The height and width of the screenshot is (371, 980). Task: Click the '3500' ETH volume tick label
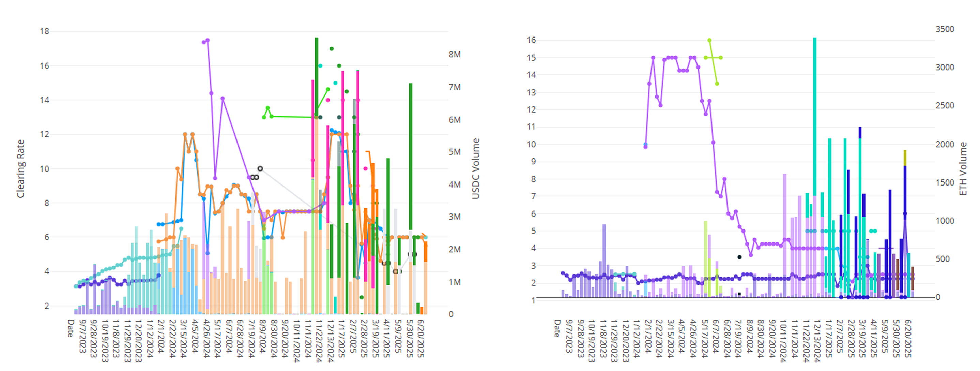click(x=945, y=29)
